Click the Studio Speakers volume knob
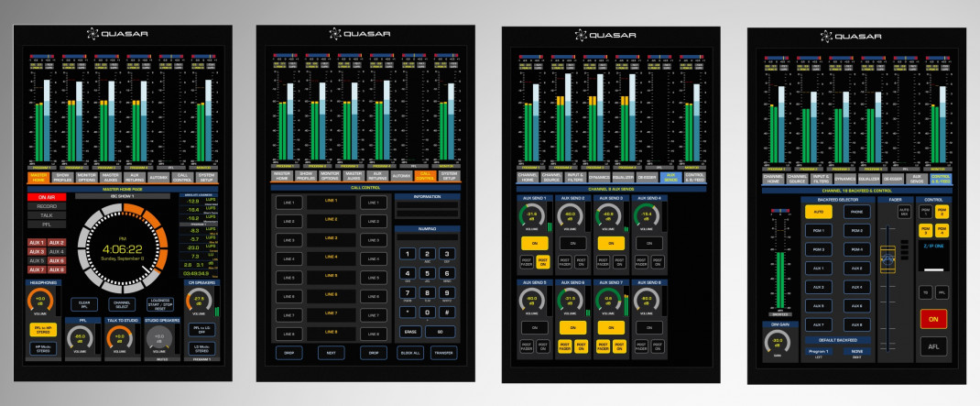 158,338
